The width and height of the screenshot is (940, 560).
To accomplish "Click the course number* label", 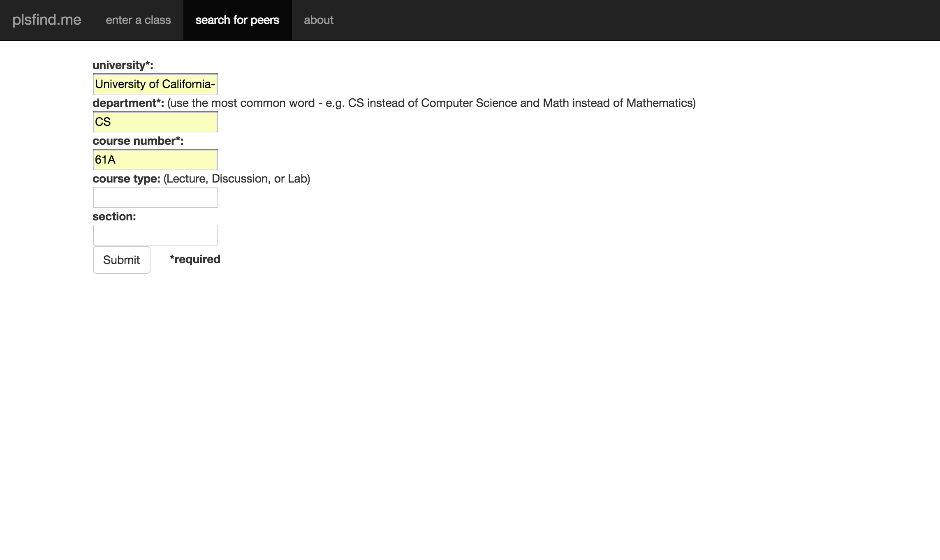I will [138, 141].
